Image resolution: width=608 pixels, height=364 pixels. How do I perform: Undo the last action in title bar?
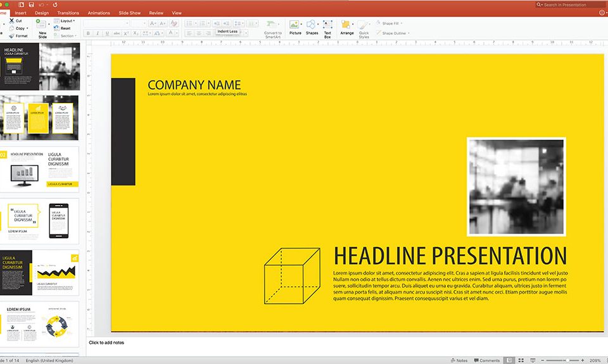pyautogui.click(x=41, y=4)
